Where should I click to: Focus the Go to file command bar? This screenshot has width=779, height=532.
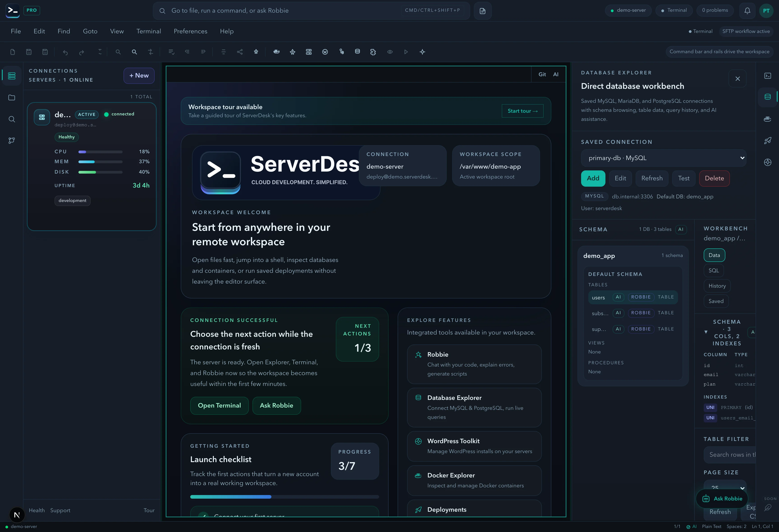(312, 11)
